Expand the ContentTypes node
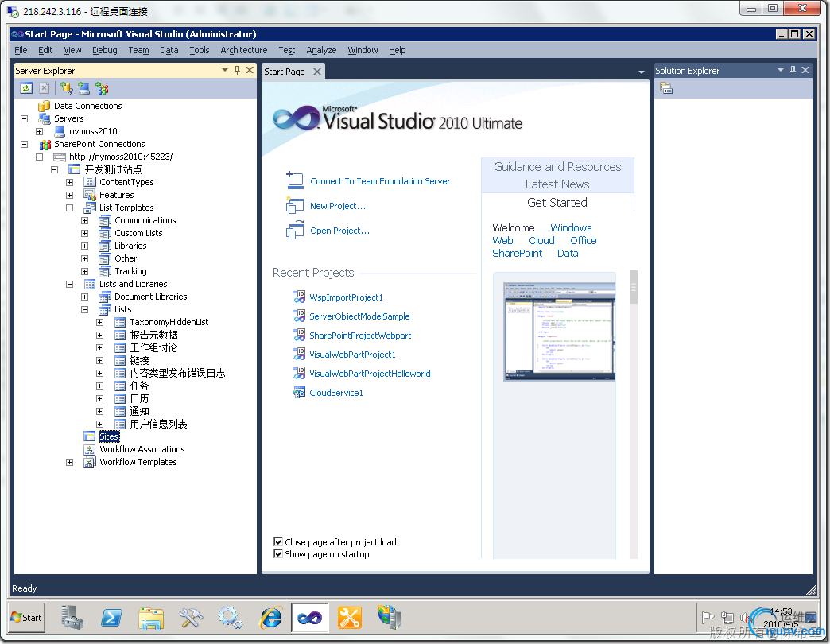This screenshot has height=644, width=830. coord(69,182)
